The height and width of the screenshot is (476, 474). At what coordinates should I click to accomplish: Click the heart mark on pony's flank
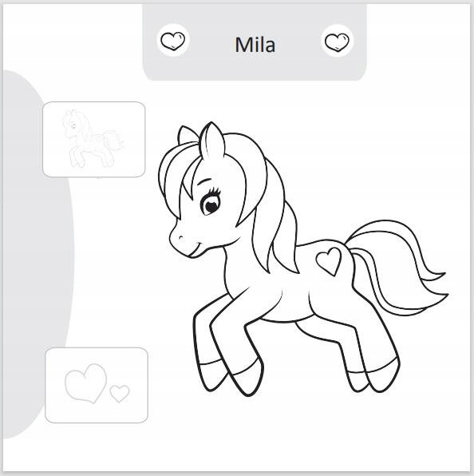coord(329,261)
